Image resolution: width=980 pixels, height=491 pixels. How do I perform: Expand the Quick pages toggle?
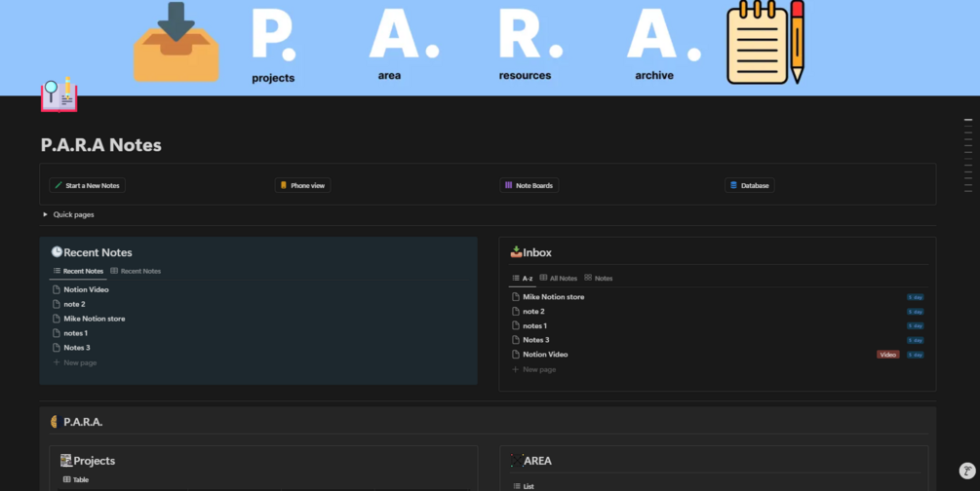pos(45,214)
